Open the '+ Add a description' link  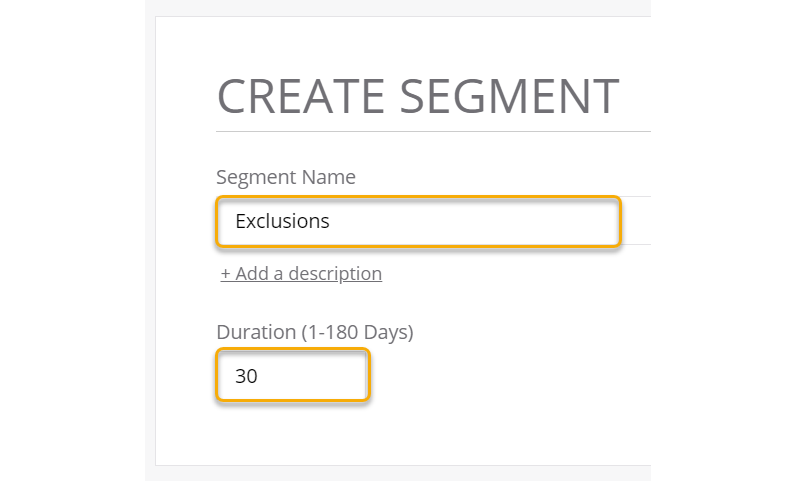(301, 273)
